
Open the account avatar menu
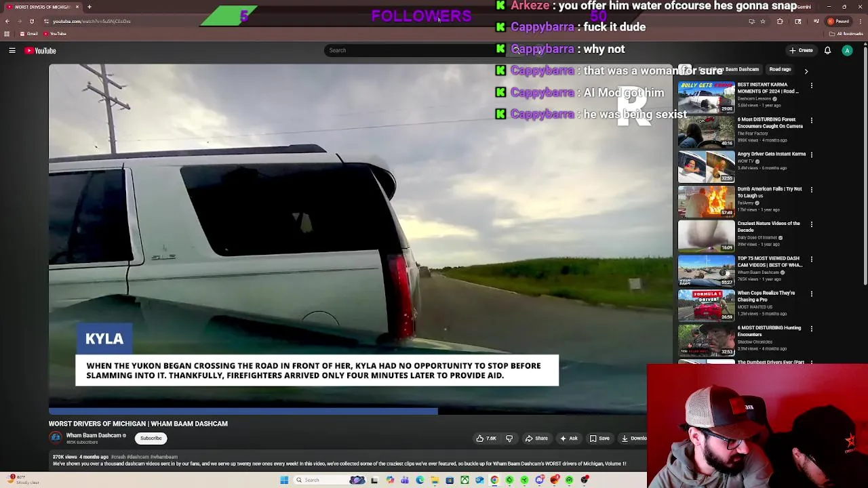pos(847,50)
